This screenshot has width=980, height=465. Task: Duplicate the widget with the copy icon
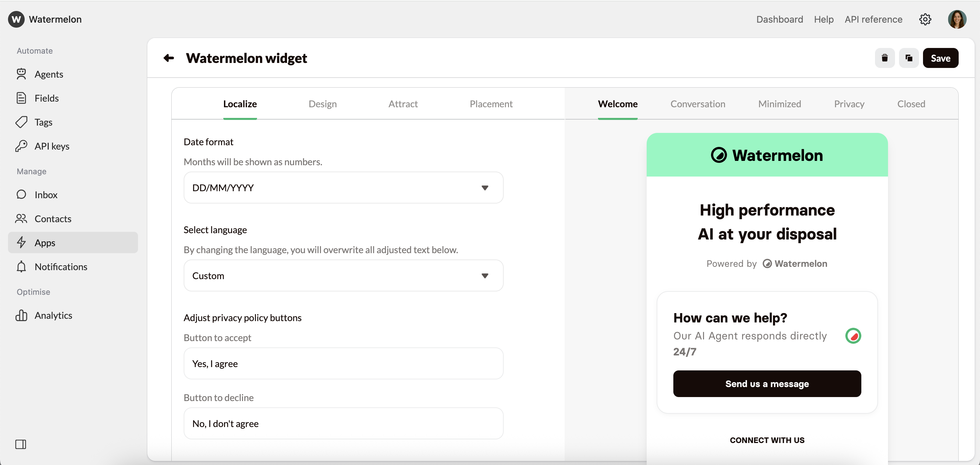click(908, 58)
